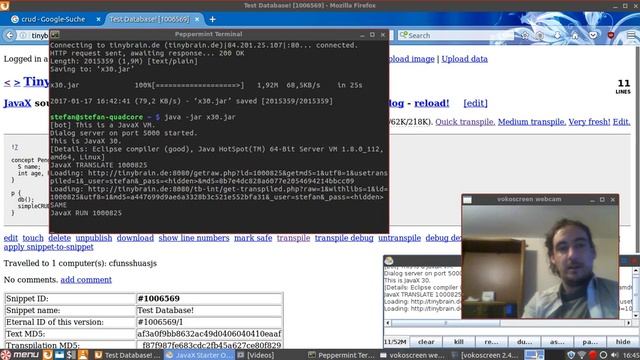This screenshot has width=640, height=360.
Task: Close the Test Database tab
Action: [x=197, y=19]
